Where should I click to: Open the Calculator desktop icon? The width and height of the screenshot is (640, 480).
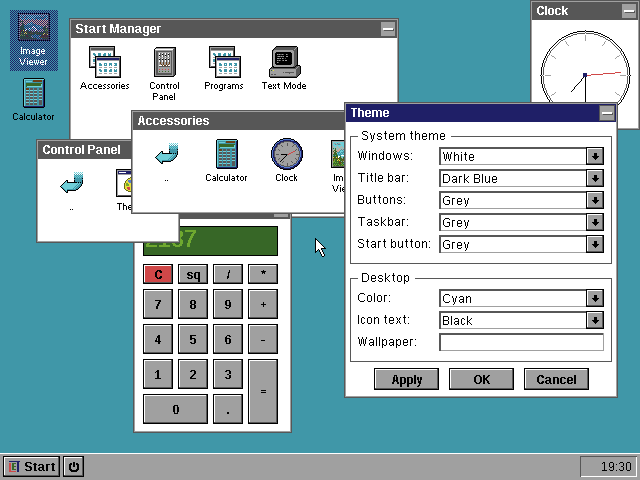point(33,100)
